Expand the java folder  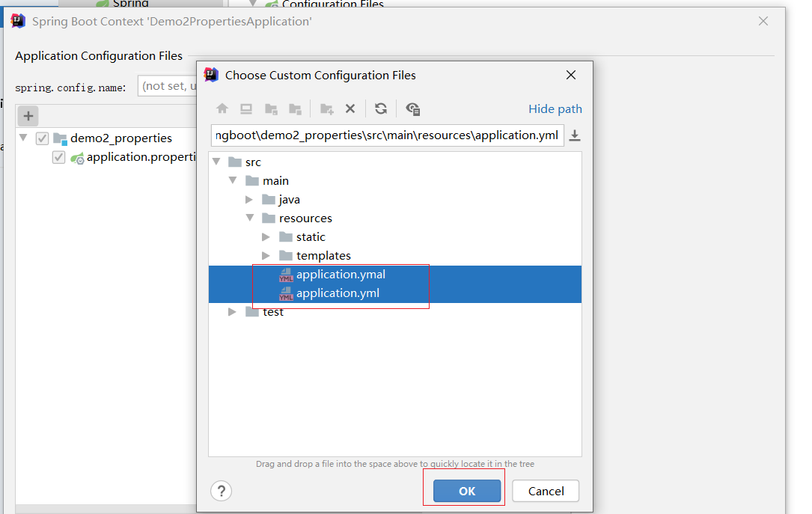pyautogui.click(x=249, y=200)
